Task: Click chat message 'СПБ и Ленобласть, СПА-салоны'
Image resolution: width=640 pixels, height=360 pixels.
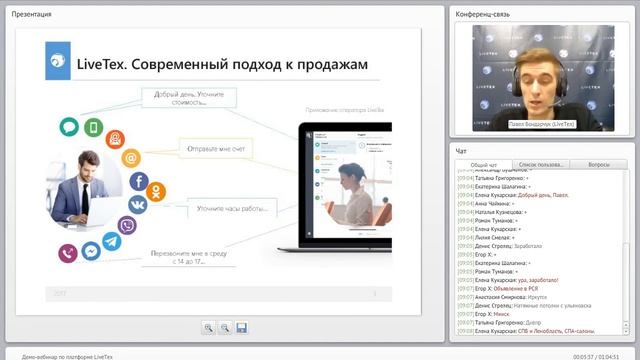Action: click(x=556, y=331)
